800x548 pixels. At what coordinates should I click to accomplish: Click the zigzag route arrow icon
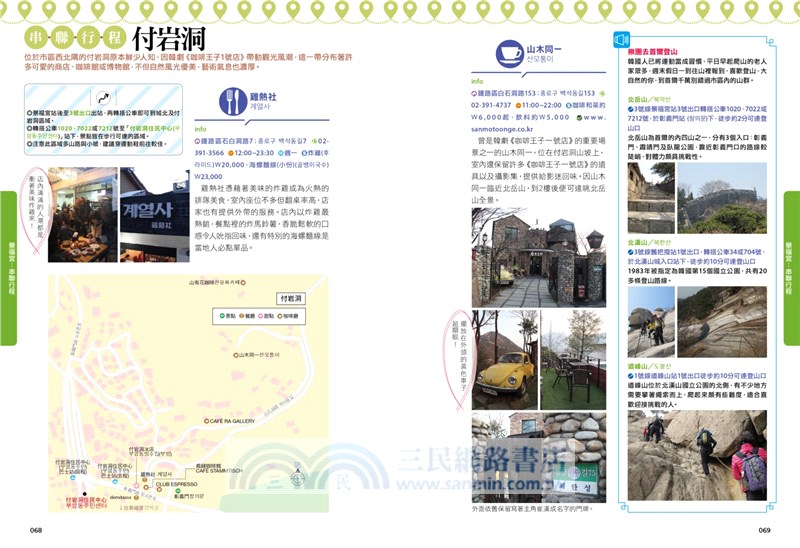[x=102, y=96]
